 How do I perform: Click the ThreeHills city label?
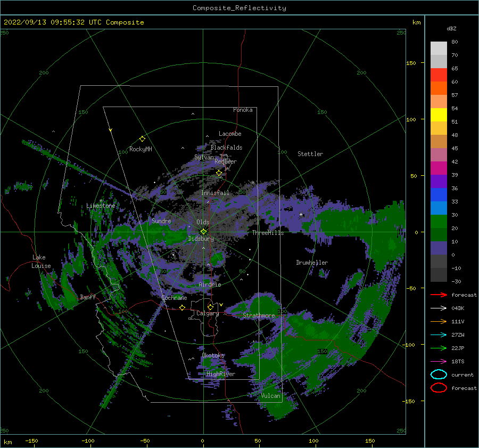[x=268, y=233]
